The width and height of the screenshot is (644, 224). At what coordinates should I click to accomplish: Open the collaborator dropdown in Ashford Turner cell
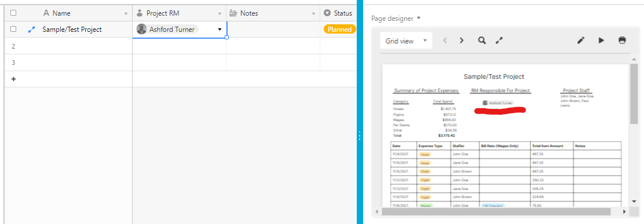click(x=219, y=30)
